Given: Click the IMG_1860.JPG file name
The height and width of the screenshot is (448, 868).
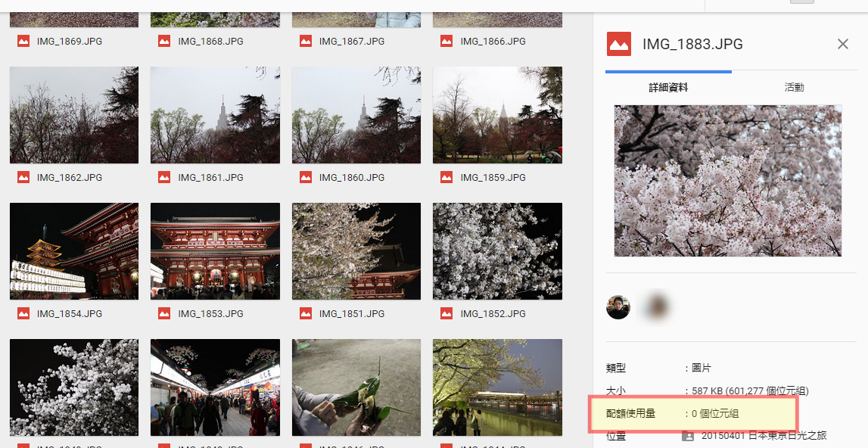Looking at the screenshot, I should pos(352,177).
